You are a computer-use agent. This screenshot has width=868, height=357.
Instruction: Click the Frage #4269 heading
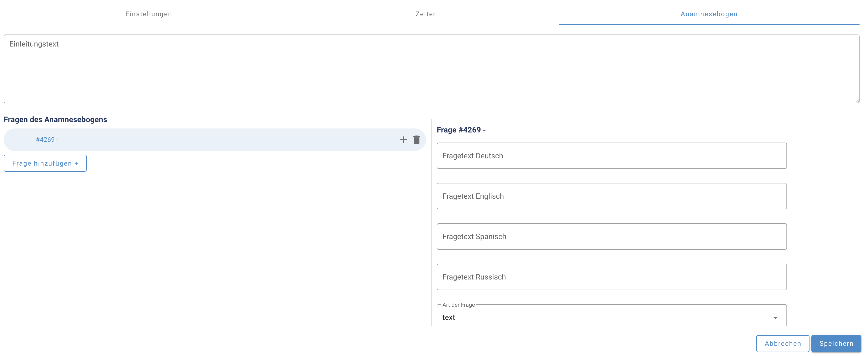pyautogui.click(x=461, y=130)
